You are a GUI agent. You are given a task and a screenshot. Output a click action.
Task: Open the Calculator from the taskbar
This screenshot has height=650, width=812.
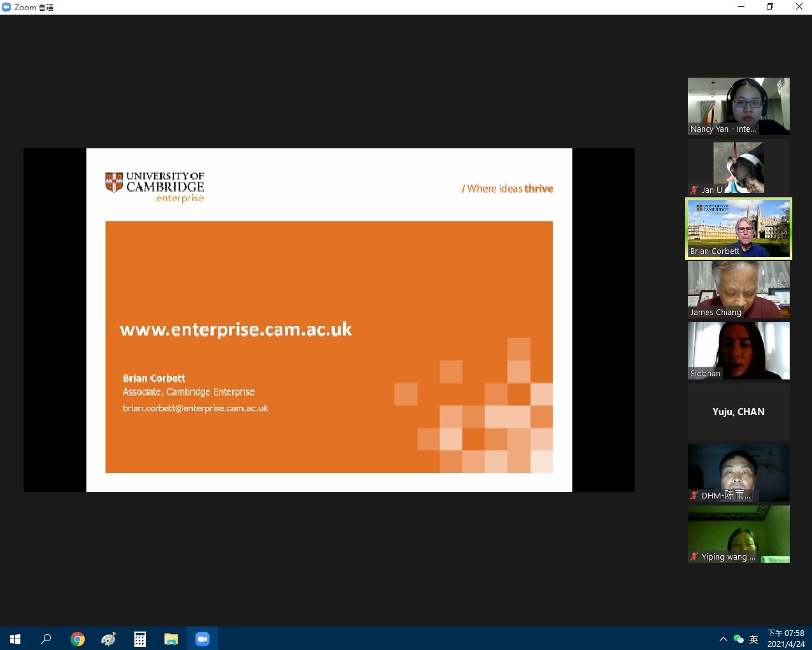click(x=140, y=639)
